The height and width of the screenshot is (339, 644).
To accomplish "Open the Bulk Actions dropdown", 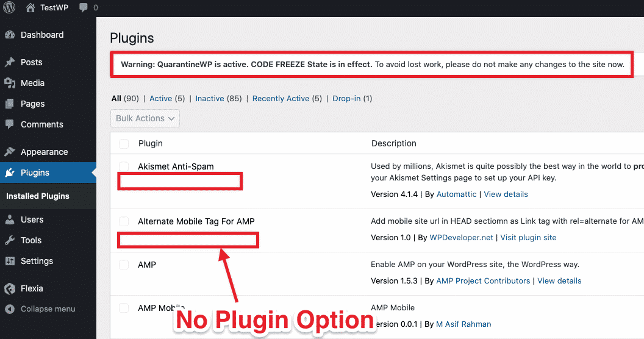I will click(x=145, y=118).
